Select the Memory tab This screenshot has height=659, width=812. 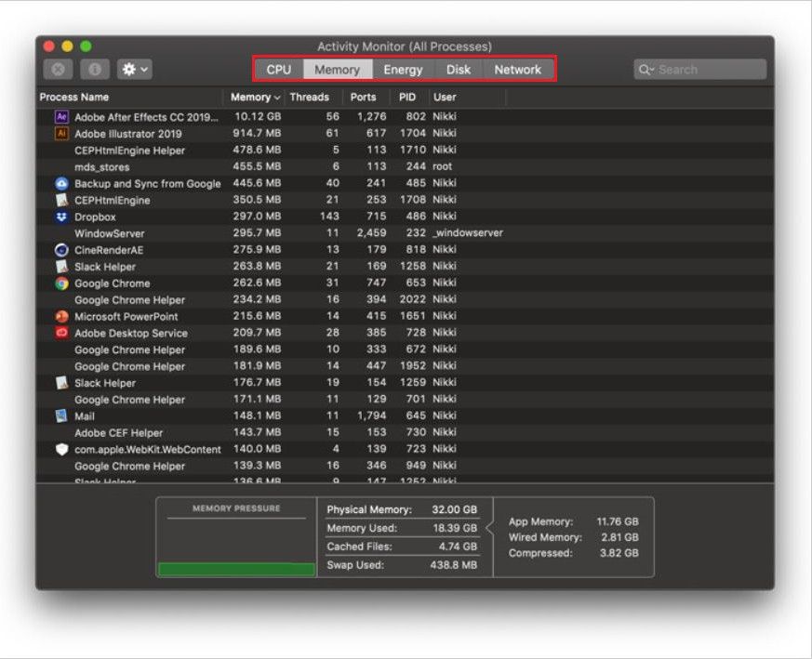click(x=337, y=70)
